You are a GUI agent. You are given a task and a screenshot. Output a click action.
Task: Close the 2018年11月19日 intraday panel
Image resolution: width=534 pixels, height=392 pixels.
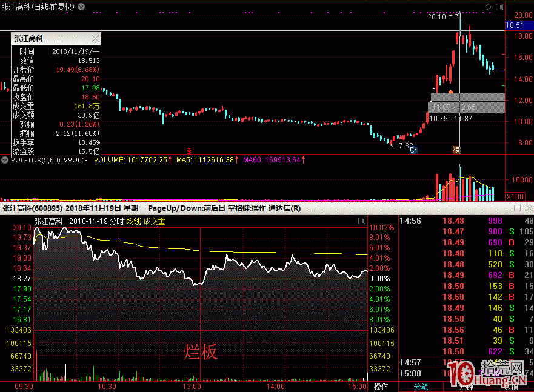click(x=530, y=208)
